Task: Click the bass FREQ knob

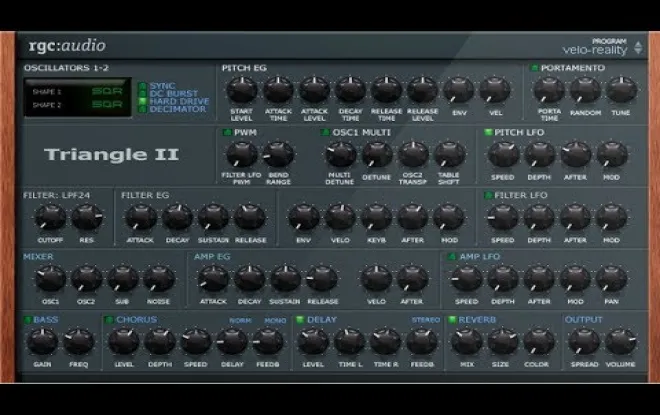Action: 79,341
